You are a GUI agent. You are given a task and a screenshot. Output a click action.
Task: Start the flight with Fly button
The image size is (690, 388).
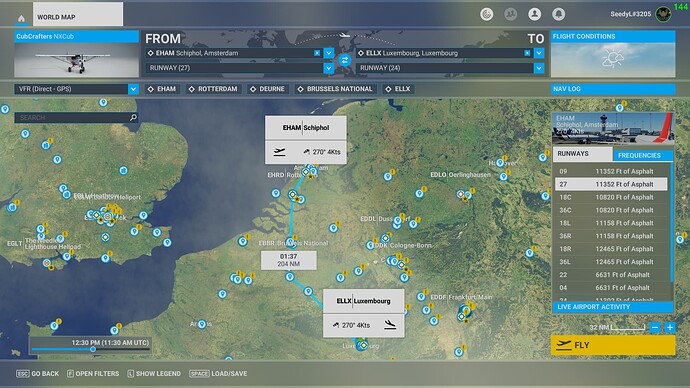613,345
